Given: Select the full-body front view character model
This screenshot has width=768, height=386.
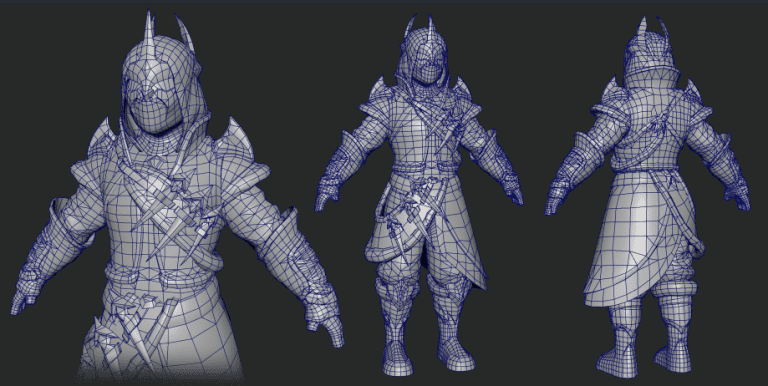Looking at the screenshot, I should click(x=419, y=196).
